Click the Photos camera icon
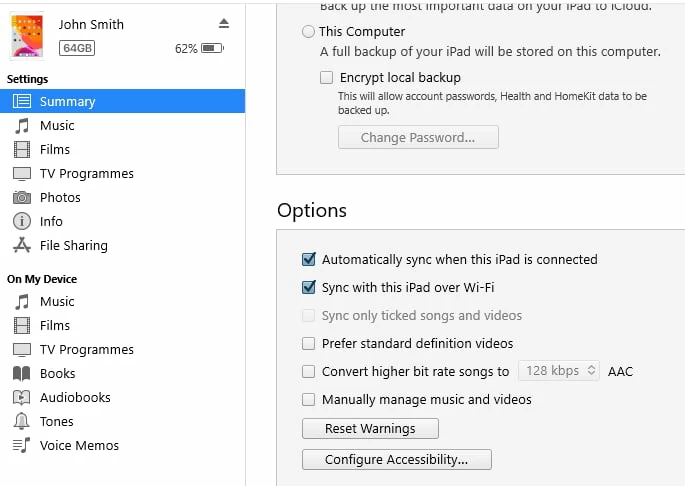Screen dimensions: 685x486 22,198
